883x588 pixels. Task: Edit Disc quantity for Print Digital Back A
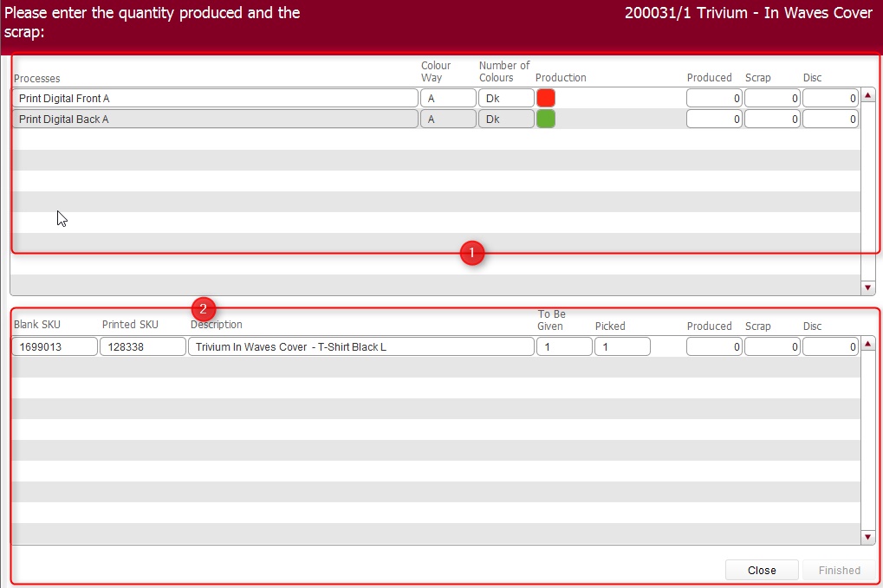point(829,119)
